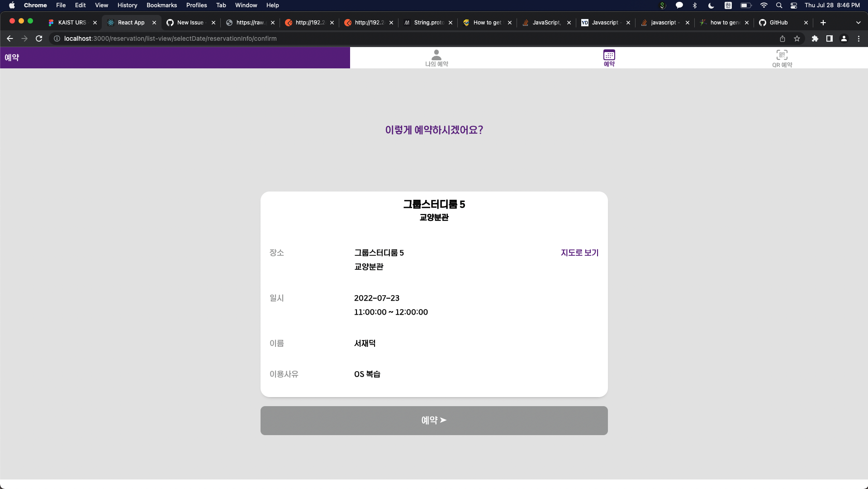Click the clock Thu Jul 28 8:46 PM

coord(832,5)
